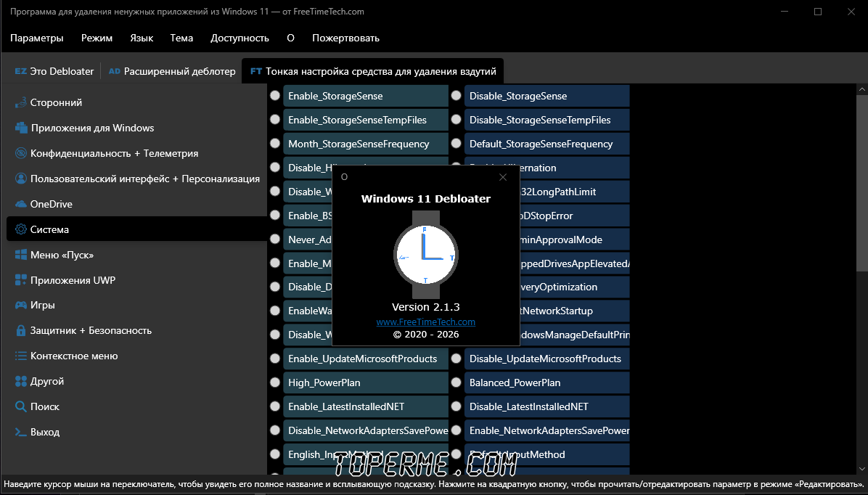Select Enable_StorageSense radio button

point(274,95)
